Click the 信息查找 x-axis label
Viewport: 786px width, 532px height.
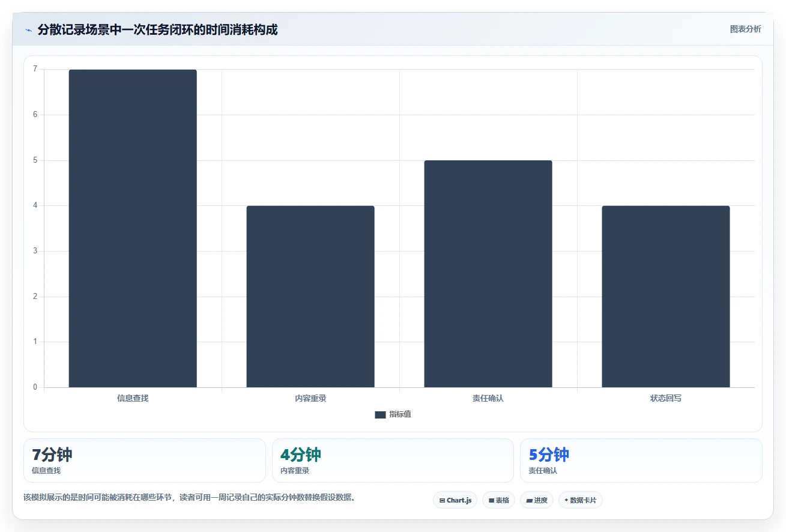click(x=133, y=398)
